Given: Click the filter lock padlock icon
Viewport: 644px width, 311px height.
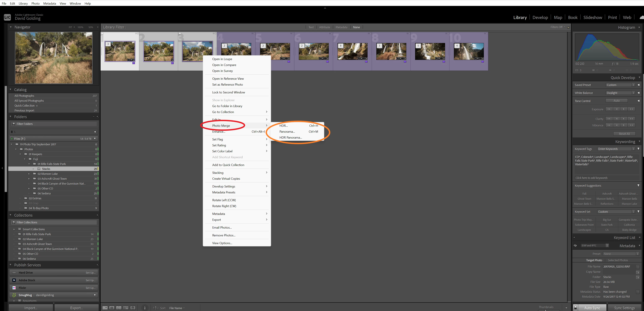Looking at the screenshot, I should tap(568, 27).
